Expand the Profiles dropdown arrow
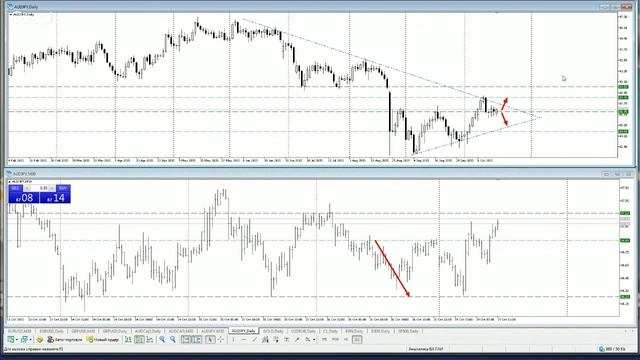This screenshot has height=360, width=640. point(30,340)
